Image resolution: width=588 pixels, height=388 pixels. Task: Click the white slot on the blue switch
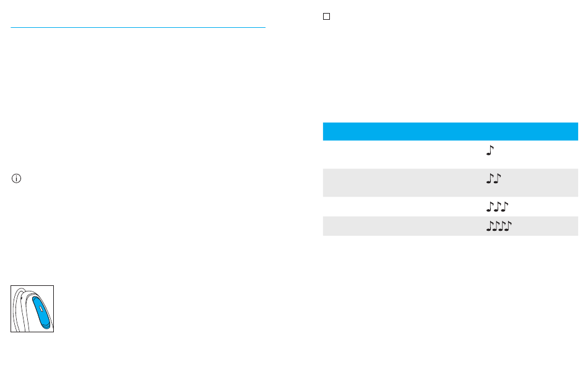point(41,309)
